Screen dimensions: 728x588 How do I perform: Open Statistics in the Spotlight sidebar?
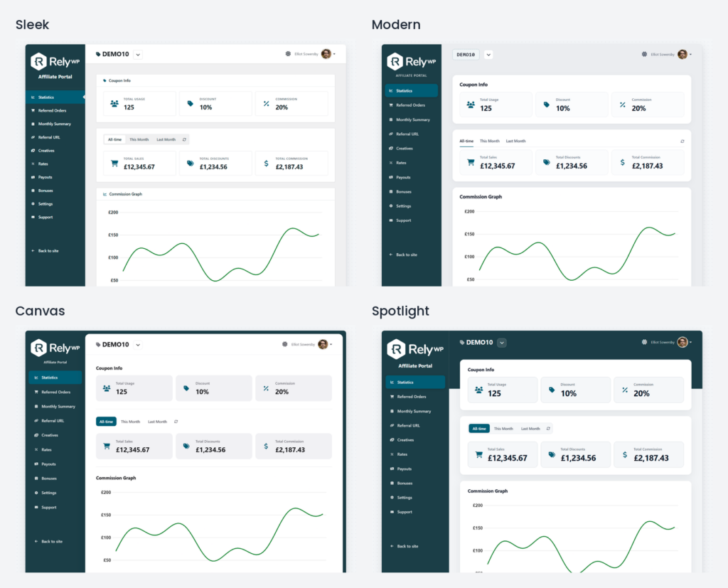415,383
